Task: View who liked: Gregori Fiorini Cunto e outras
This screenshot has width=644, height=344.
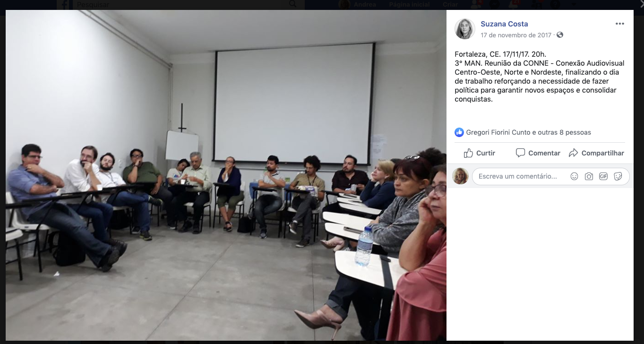Action: [528, 132]
